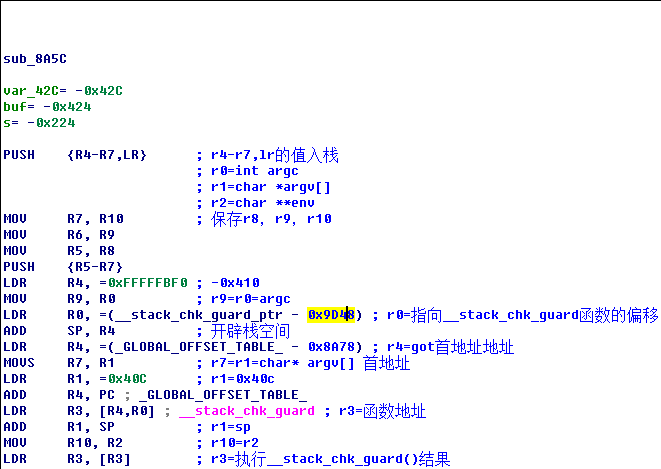Select the PUSH {R5-R7} instruction
This screenshot has width=661, height=469.
coord(63,267)
